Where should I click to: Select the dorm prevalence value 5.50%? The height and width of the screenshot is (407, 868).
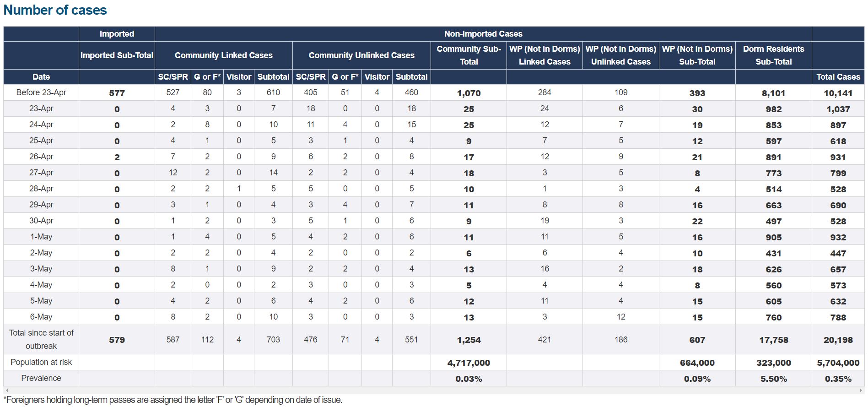(773, 379)
